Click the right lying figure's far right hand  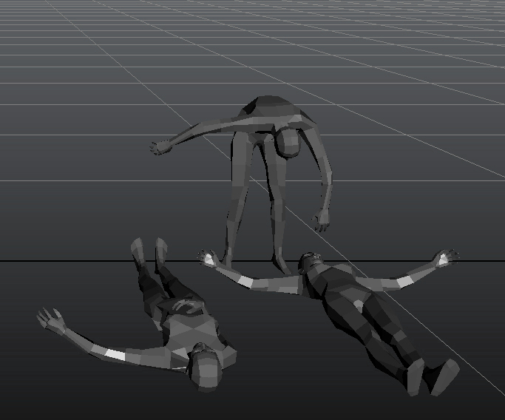(446, 257)
